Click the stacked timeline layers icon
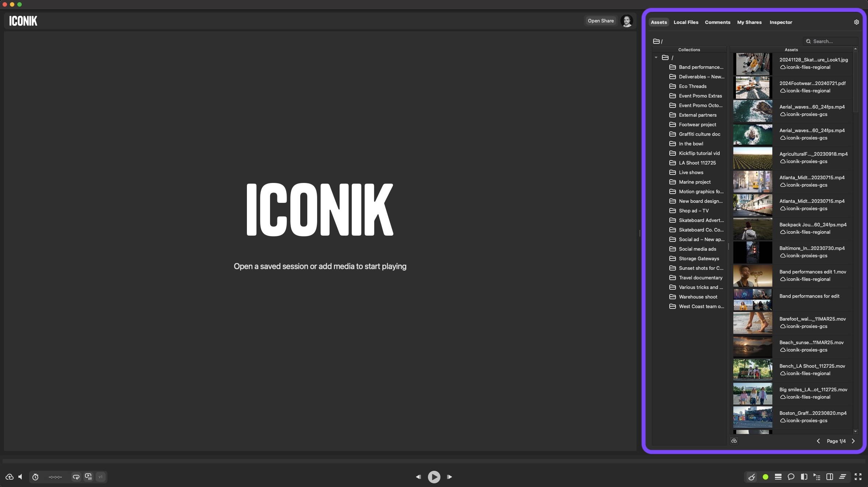The width and height of the screenshot is (868, 487). click(x=778, y=477)
